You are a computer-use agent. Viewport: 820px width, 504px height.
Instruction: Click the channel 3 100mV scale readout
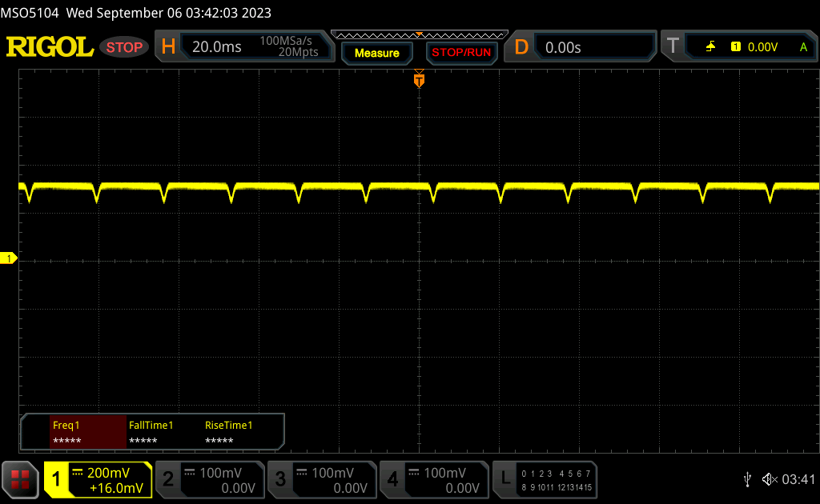point(333,473)
